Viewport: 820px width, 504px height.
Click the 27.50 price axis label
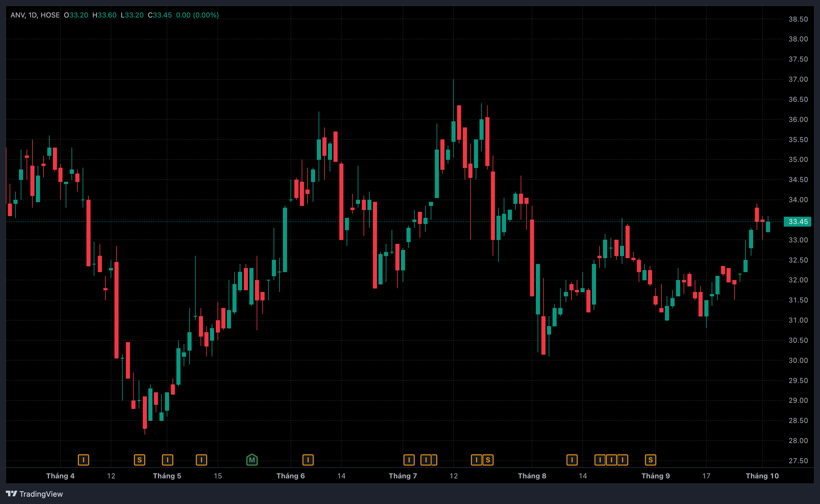click(x=798, y=460)
